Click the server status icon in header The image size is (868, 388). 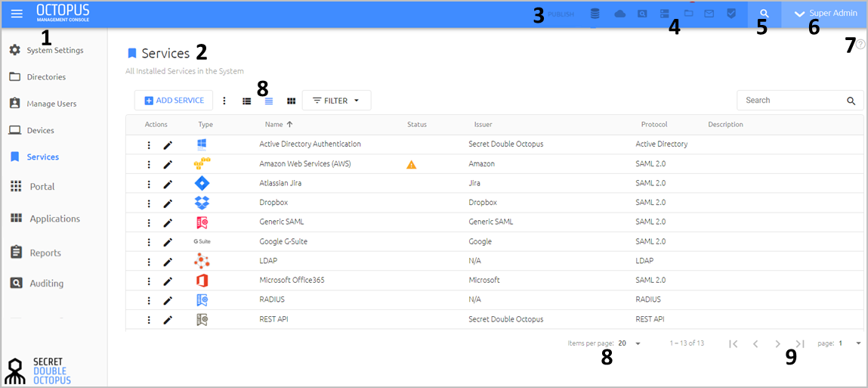pos(665,14)
